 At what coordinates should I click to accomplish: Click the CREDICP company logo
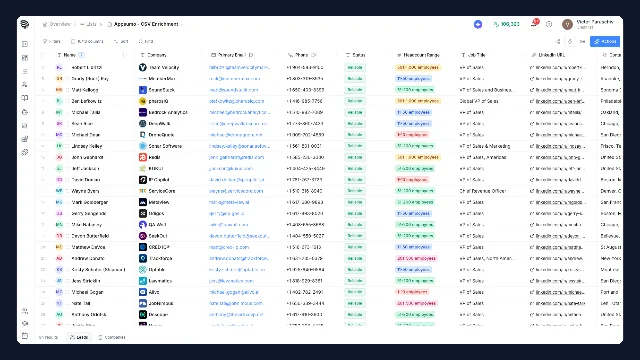[x=142, y=247]
